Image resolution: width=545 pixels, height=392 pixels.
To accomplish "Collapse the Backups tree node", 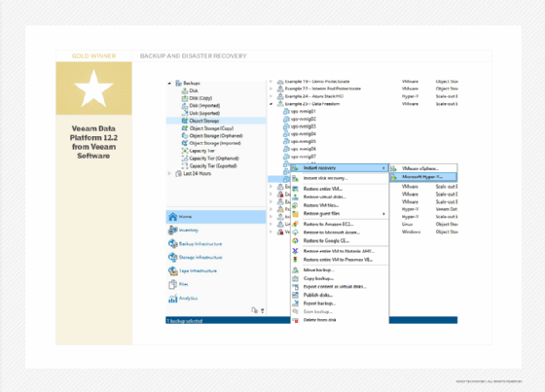I will click(169, 84).
